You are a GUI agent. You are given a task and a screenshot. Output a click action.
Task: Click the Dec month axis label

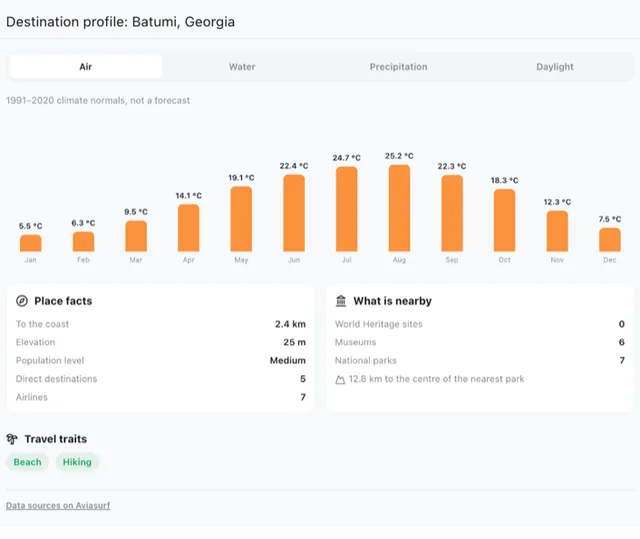coord(610,260)
